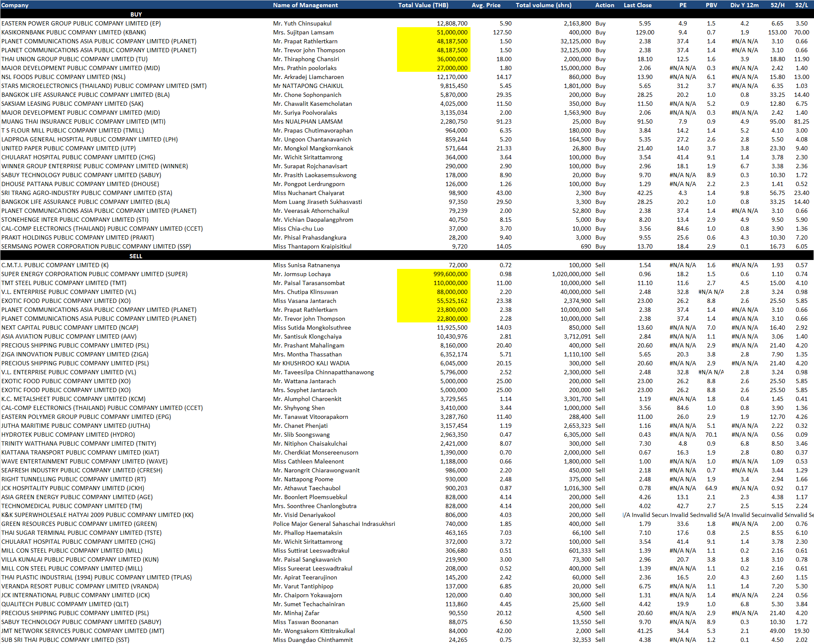
Task: Click the Police Major General Sahaschai Indrasukhsri cell
Action: (334, 524)
